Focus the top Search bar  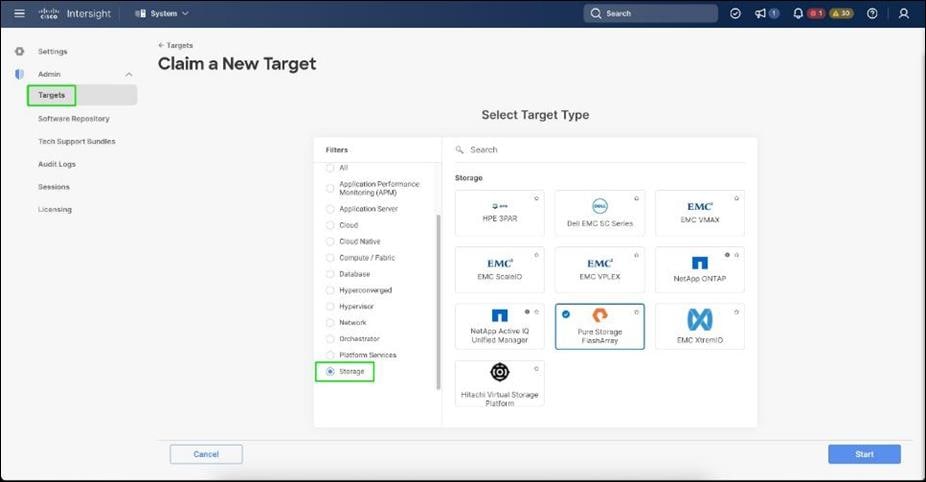[x=651, y=13]
